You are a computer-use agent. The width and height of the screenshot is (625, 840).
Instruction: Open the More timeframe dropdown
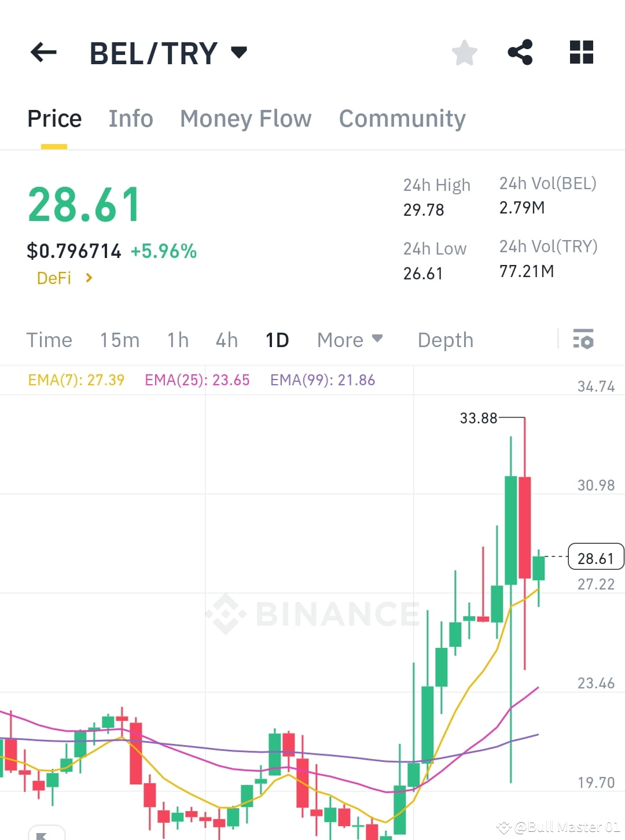350,340
